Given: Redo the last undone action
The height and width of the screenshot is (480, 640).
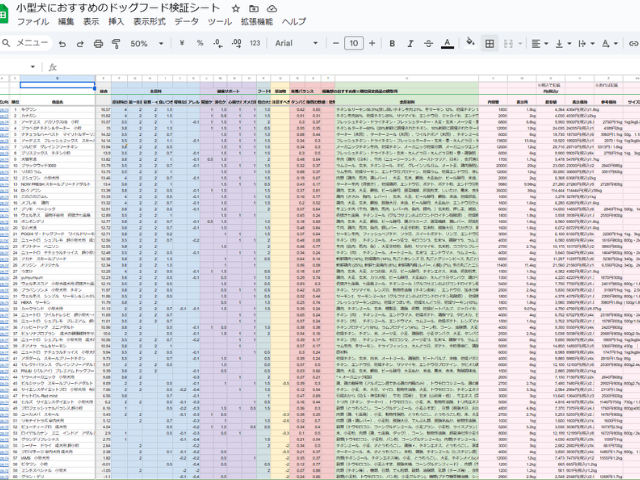Looking at the screenshot, I should [80, 43].
